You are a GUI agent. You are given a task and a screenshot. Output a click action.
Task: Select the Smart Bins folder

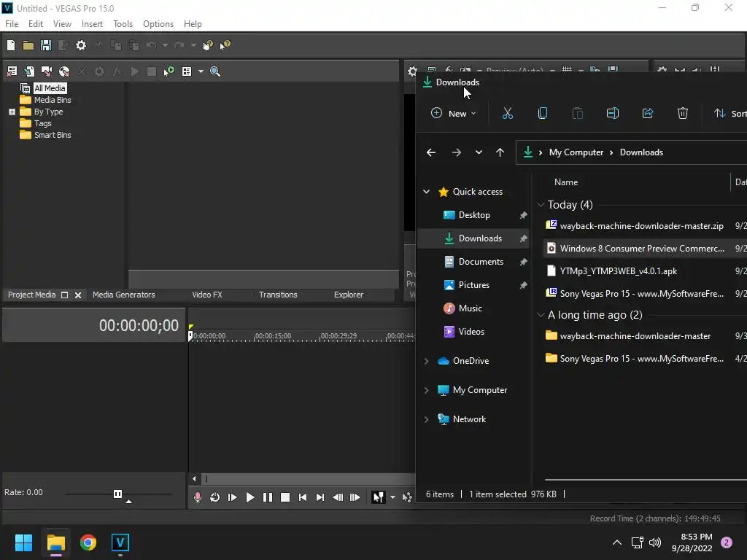(53, 135)
